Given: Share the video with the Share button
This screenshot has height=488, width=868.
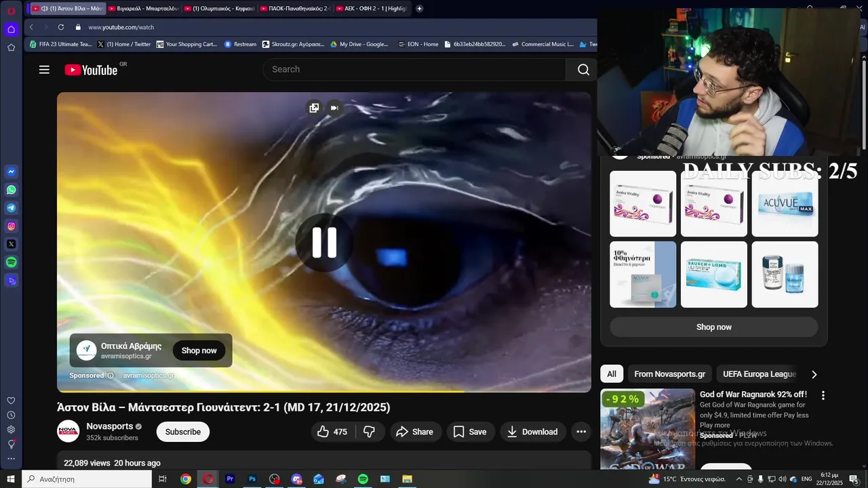Looking at the screenshot, I should click(415, 432).
